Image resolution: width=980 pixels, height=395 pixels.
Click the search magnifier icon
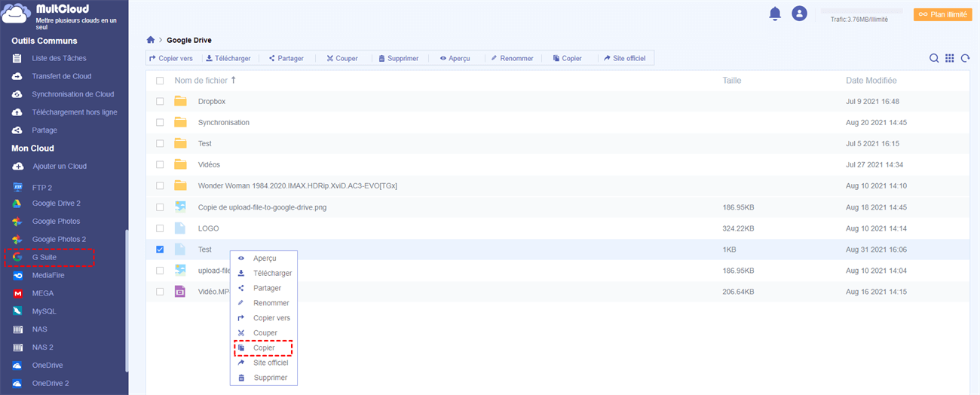934,58
